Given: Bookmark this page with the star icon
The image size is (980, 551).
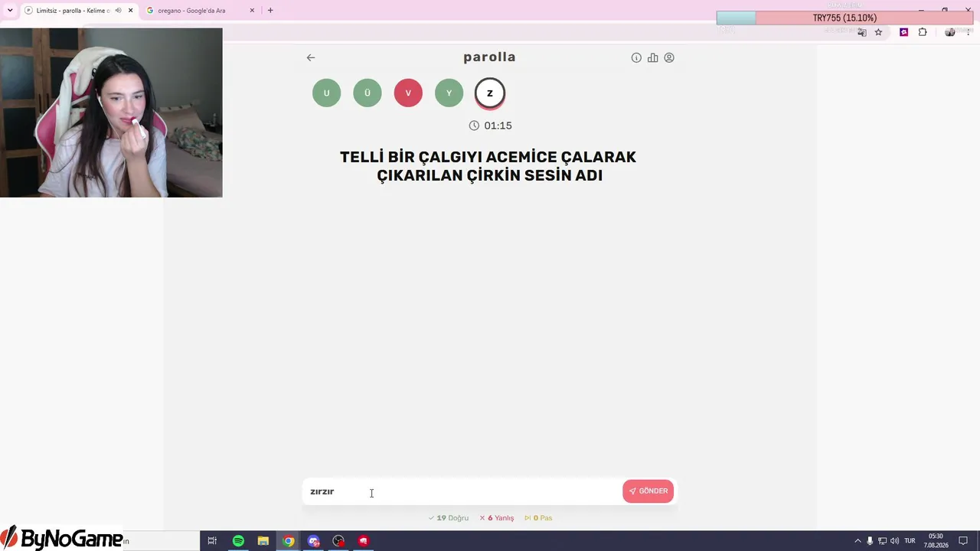Looking at the screenshot, I should [878, 32].
